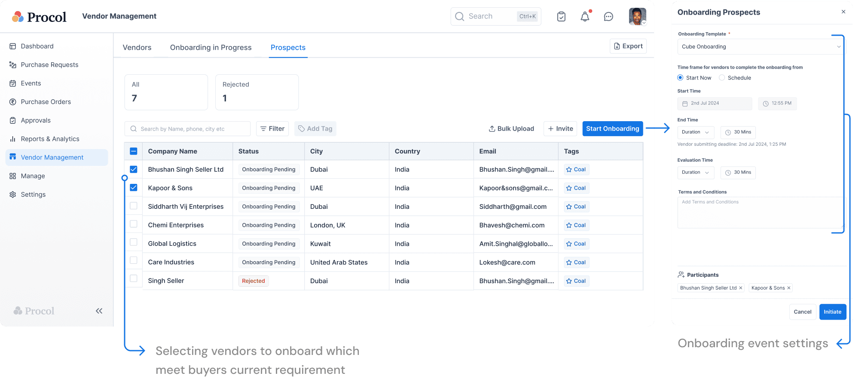
Task: Select the Start Now radio option
Action: click(680, 78)
